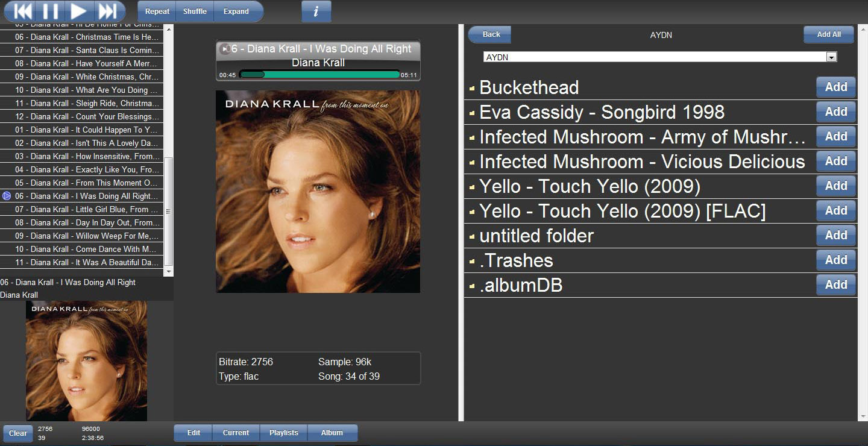Open the Eva Cassidy - Songbird 1998 folder
Viewport: 868px width, 446px height.
pyautogui.click(x=602, y=112)
